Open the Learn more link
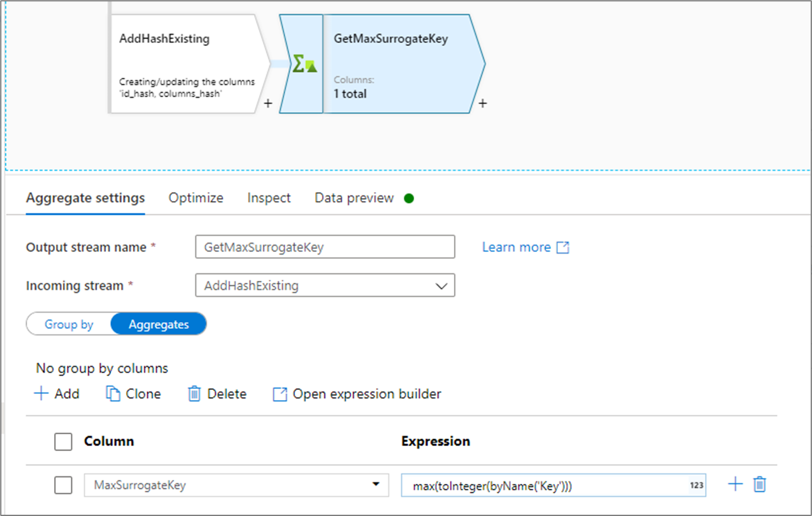The image size is (812, 516). [516, 248]
